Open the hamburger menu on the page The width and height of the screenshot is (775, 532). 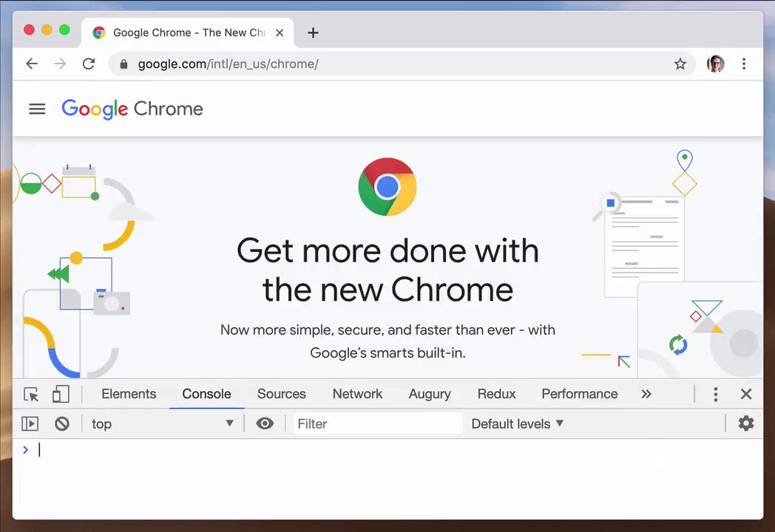pos(37,109)
